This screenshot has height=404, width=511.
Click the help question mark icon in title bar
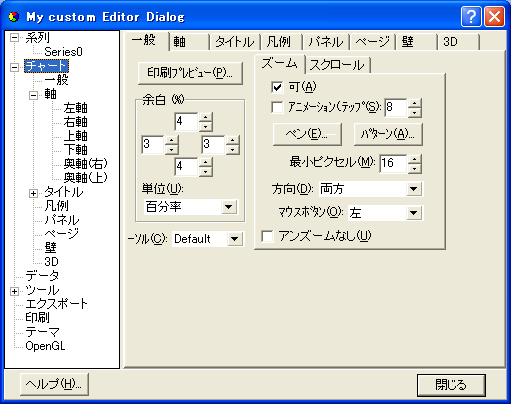[471, 16]
